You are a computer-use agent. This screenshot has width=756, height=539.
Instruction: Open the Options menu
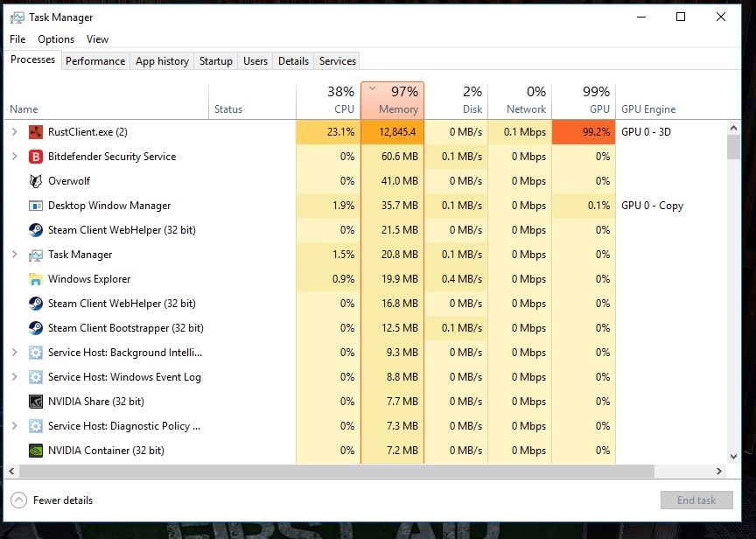(x=56, y=39)
